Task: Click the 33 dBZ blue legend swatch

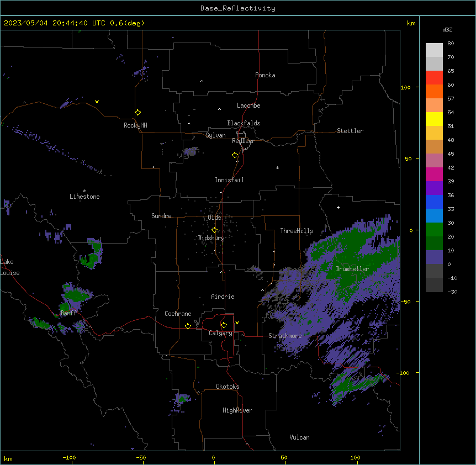Action: pos(434,215)
